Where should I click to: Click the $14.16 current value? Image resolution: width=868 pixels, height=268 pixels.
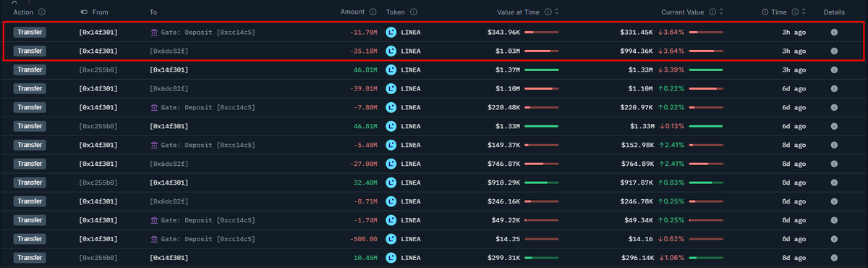(x=642, y=239)
